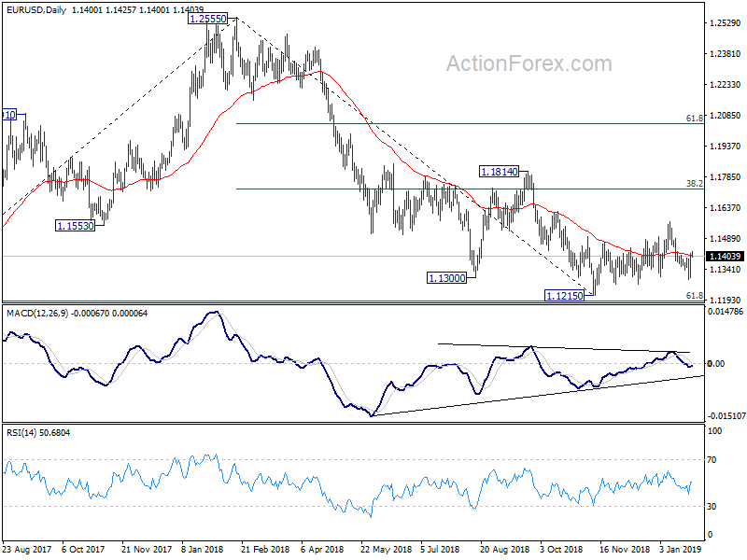Click the RSI 70 level axis label
747x560 pixels.
pyautogui.click(x=712, y=460)
